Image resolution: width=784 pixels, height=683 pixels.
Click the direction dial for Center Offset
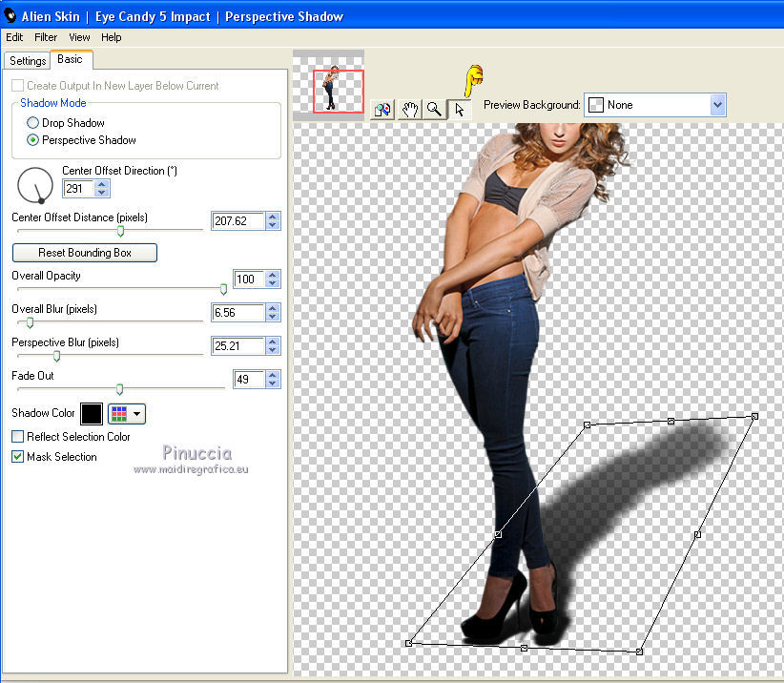point(35,185)
